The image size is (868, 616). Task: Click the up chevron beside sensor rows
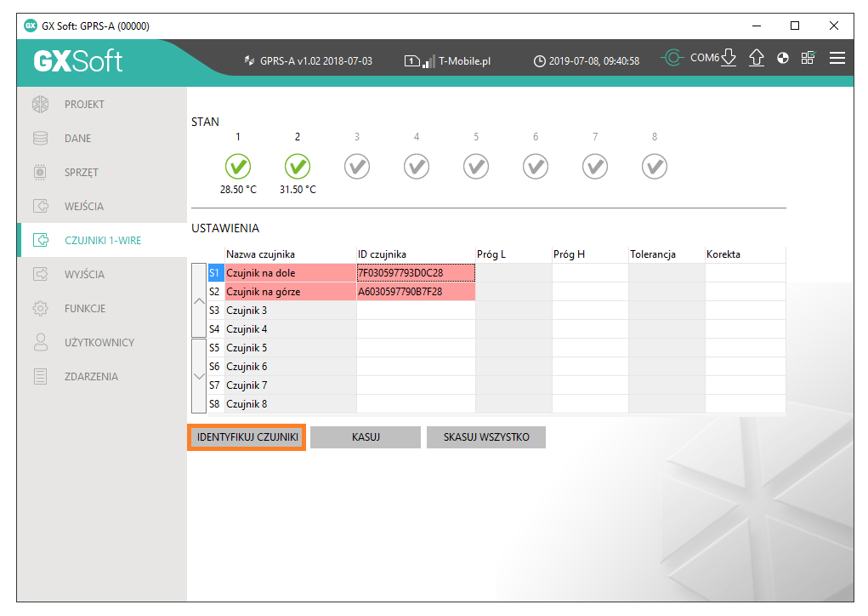(x=199, y=300)
